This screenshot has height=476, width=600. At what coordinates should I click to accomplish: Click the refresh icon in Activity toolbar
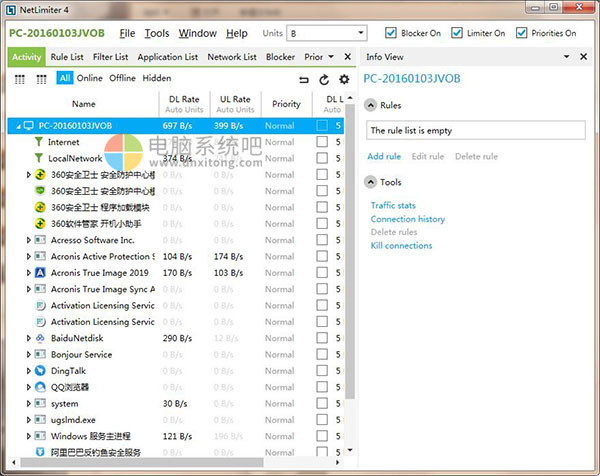click(324, 80)
